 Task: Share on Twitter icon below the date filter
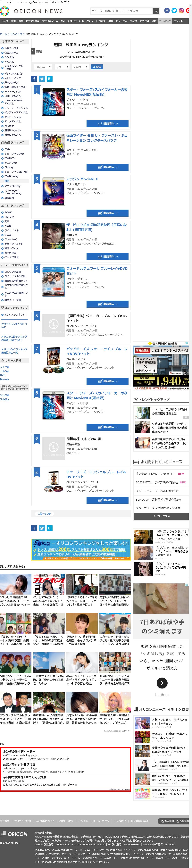42,79
